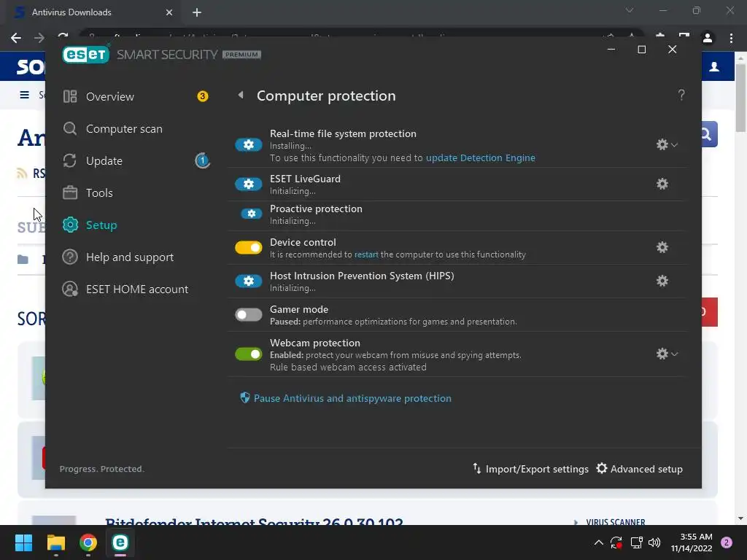The image size is (747, 560).
Task: Click the Virus Scanner category link on webpage
Action: (616, 521)
